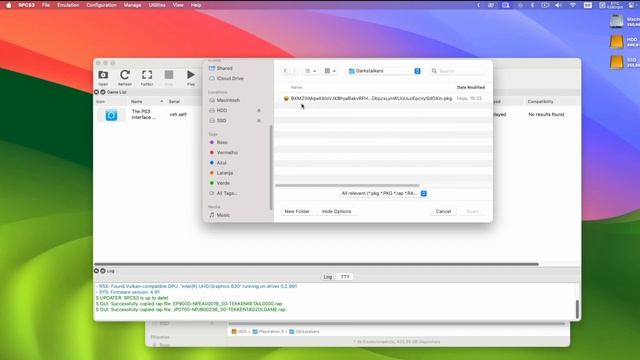
Task: Open the HDD drive on the desktop
Action: pos(617,41)
